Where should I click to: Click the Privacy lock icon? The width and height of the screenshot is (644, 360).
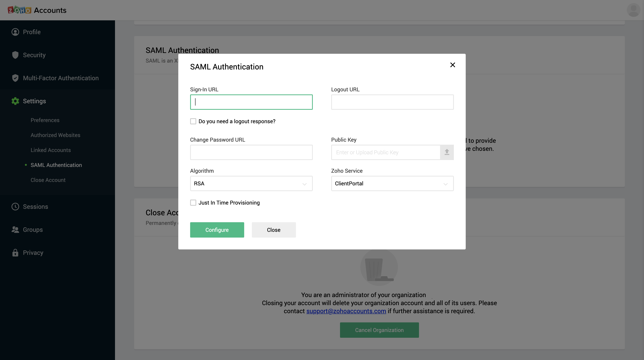click(x=15, y=253)
